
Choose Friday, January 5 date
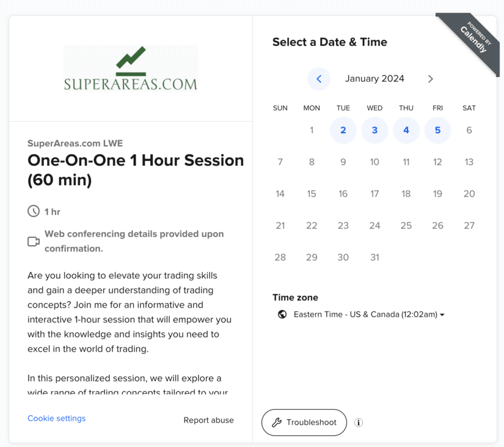pos(437,130)
